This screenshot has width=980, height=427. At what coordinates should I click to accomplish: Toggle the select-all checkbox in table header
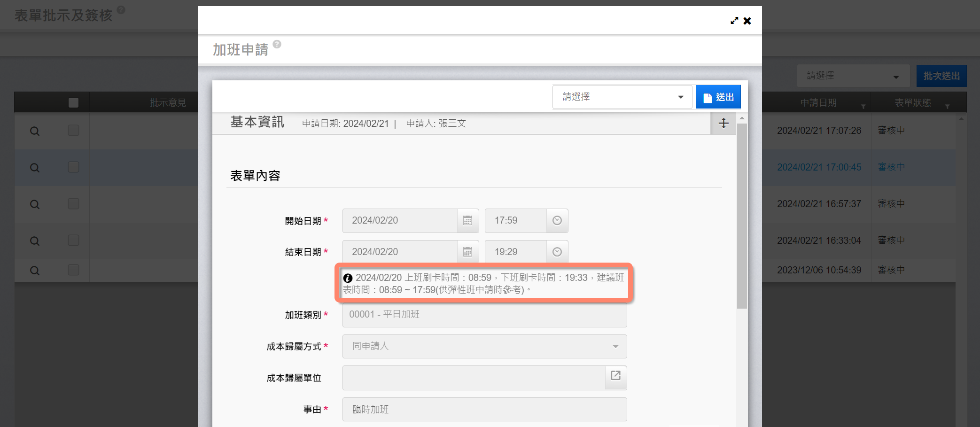tap(73, 102)
